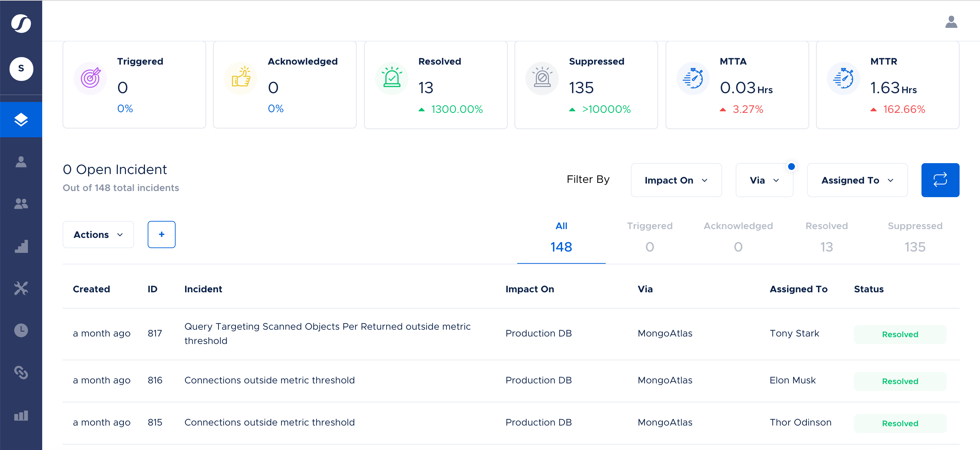
Task: Open the user profile icon
Action: point(951,22)
